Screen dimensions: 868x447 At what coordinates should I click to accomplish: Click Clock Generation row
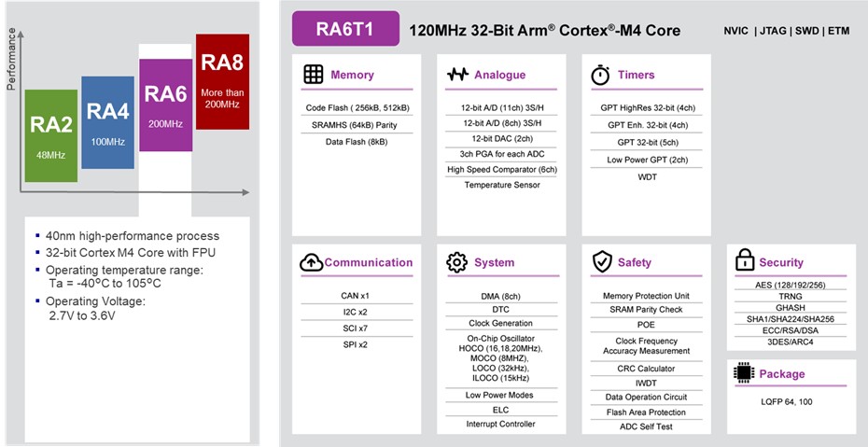[x=501, y=323]
